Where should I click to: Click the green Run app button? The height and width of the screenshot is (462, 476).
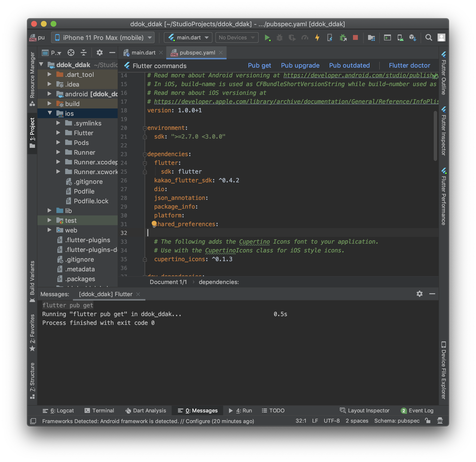[267, 38]
